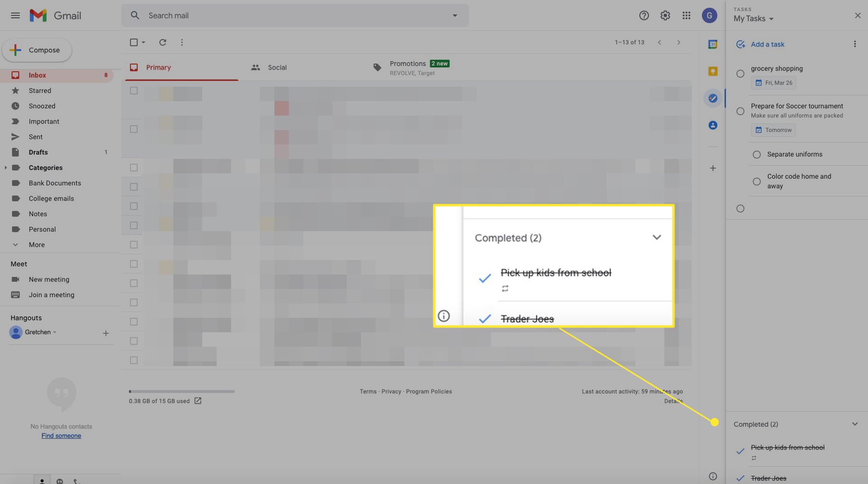Screen dimensions: 868x484
Task: Open storage management external link icon
Action: (x=198, y=401)
